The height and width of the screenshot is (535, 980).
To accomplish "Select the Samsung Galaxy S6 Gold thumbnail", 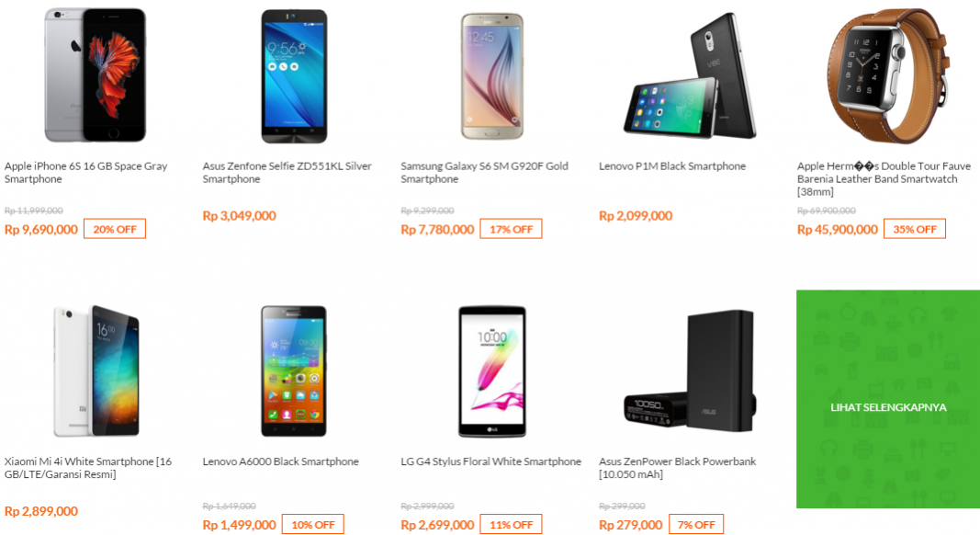I will click(x=492, y=75).
